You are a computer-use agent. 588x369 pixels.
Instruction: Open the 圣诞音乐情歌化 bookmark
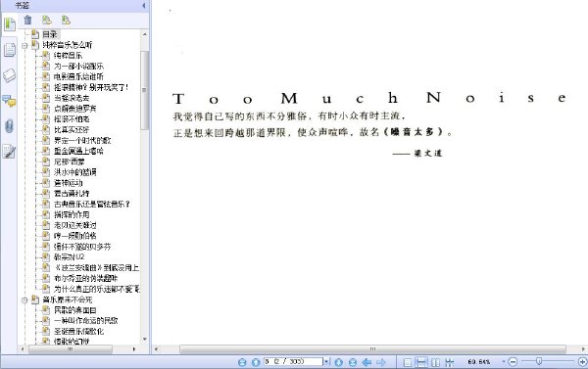[78, 331]
